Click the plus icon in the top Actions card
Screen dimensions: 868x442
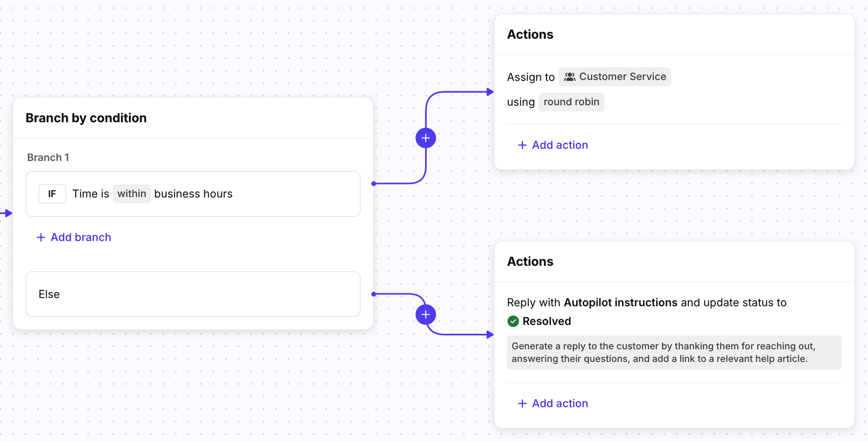(x=522, y=145)
